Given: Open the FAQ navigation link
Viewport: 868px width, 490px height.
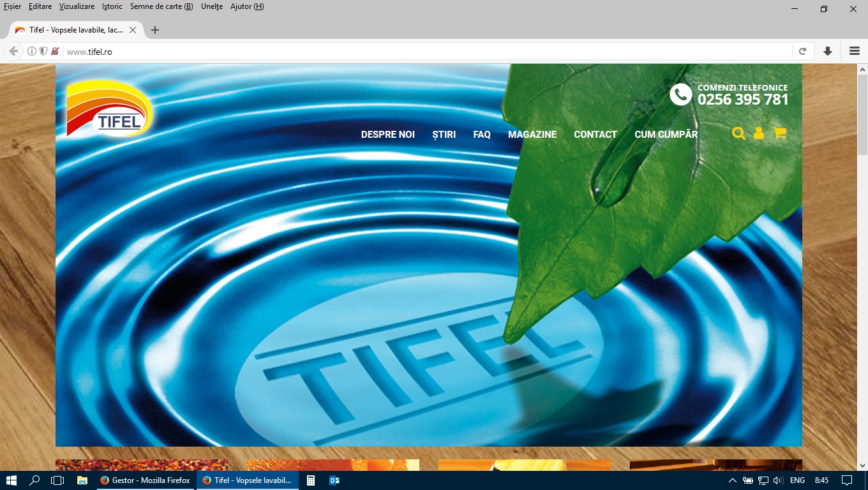Looking at the screenshot, I should pos(482,135).
